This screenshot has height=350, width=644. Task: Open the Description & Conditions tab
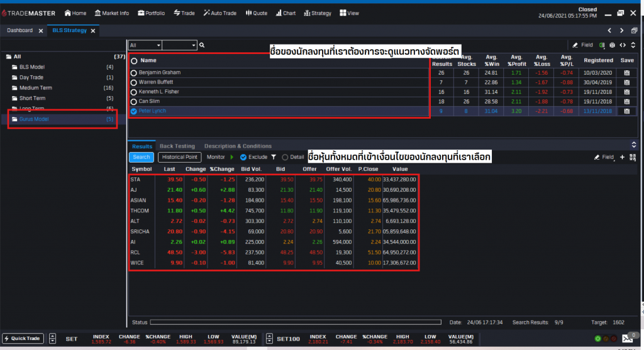tap(238, 146)
